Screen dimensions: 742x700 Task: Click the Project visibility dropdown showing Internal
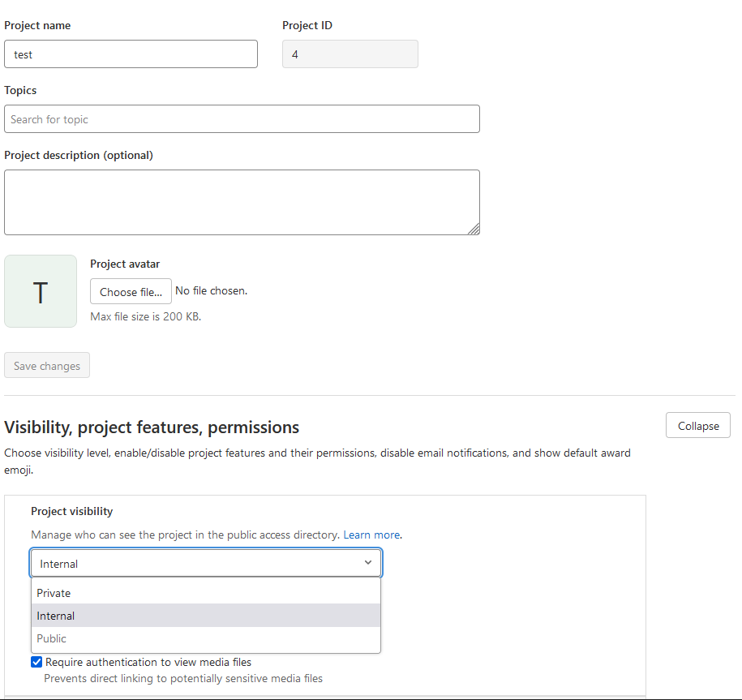[x=206, y=563]
